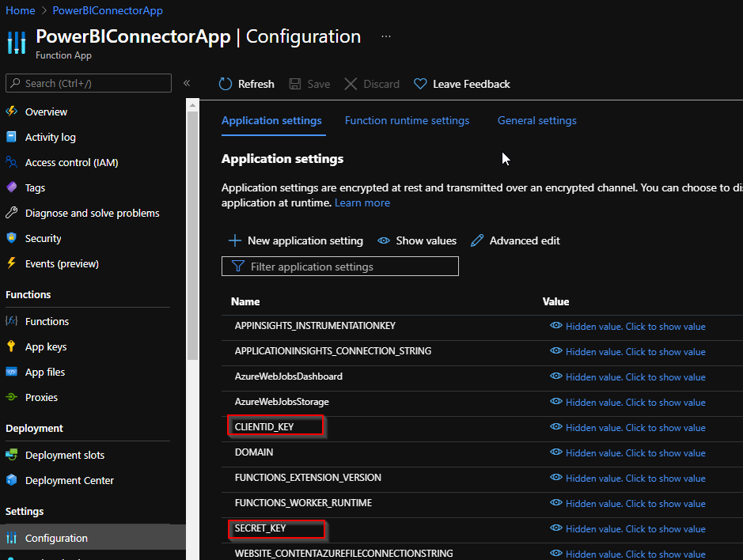The height and width of the screenshot is (560, 743).
Task: Click Hidden value link for FUNCTIONS_WORKER_RUNTIME
Action: pos(635,504)
